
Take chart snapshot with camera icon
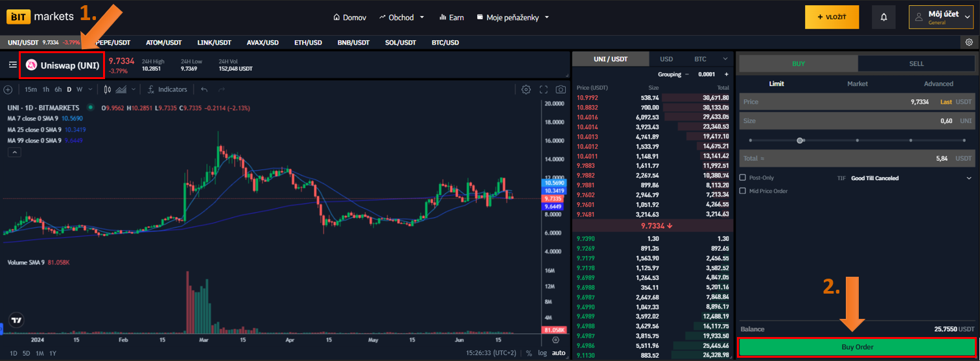(561, 89)
